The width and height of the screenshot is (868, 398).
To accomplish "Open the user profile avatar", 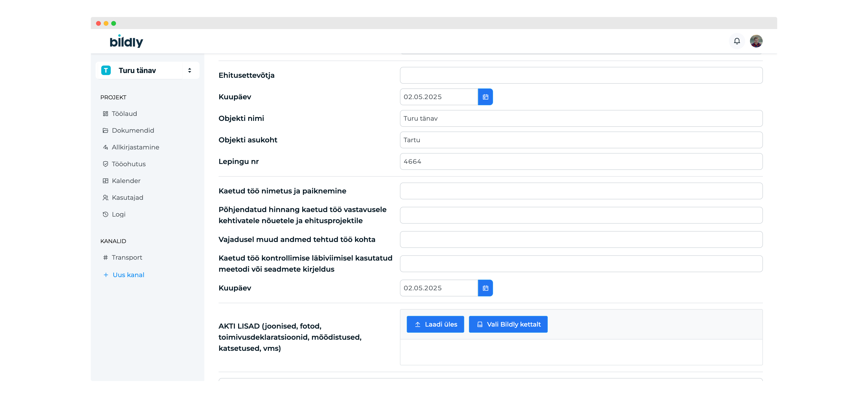I will pyautogui.click(x=756, y=41).
